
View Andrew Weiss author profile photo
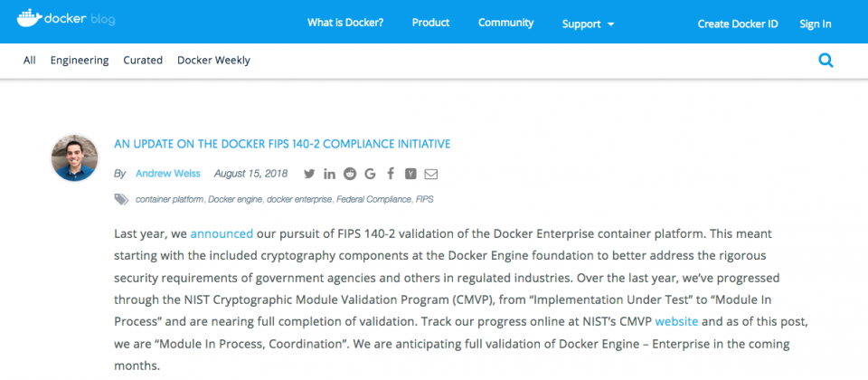pyautogui.click(x=75, y=157)
